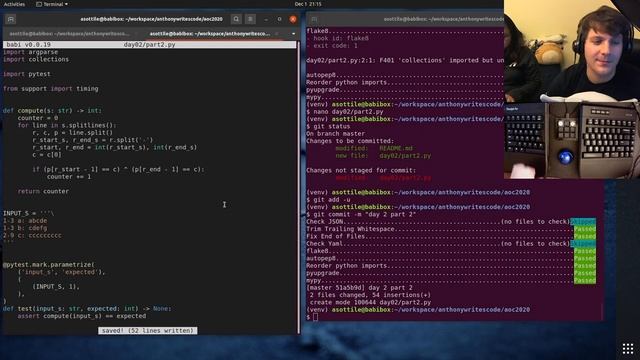640x360 pixels.
Task: Click the 'from support import timing' line
Action: coord(51,89)
